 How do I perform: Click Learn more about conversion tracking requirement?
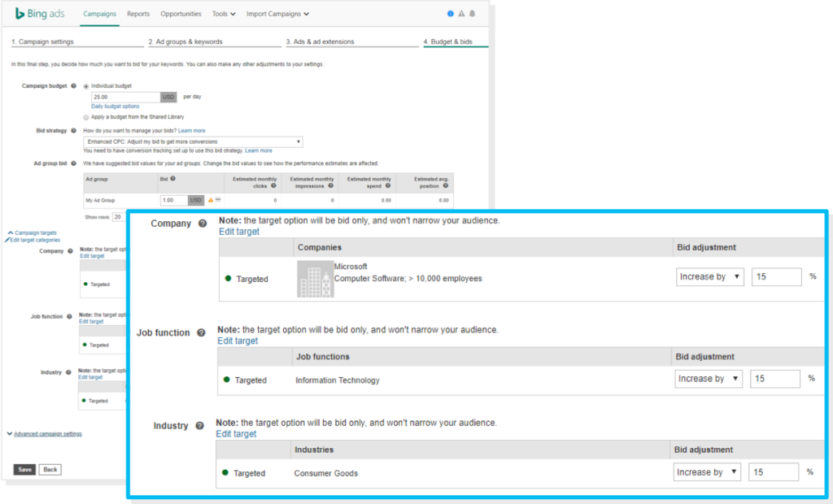click(x=259, y=151)
